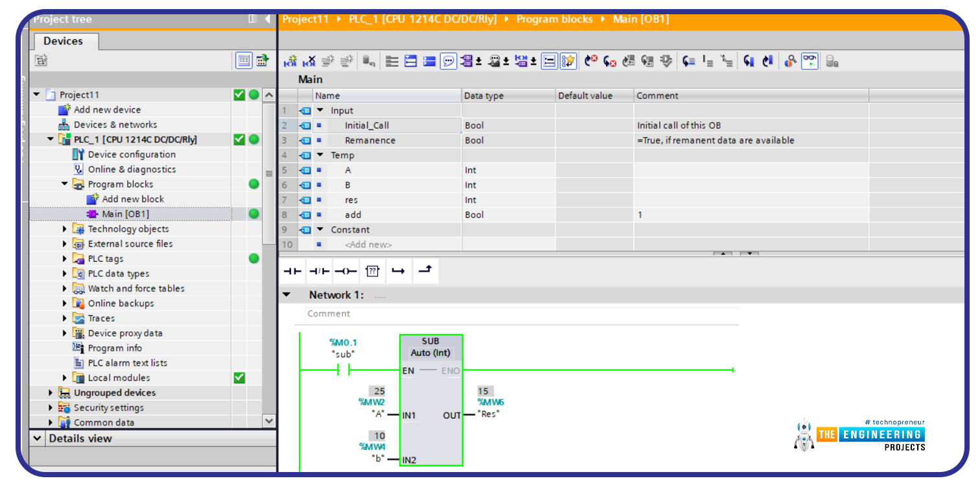Click the Name column header

tap(388, 95)
